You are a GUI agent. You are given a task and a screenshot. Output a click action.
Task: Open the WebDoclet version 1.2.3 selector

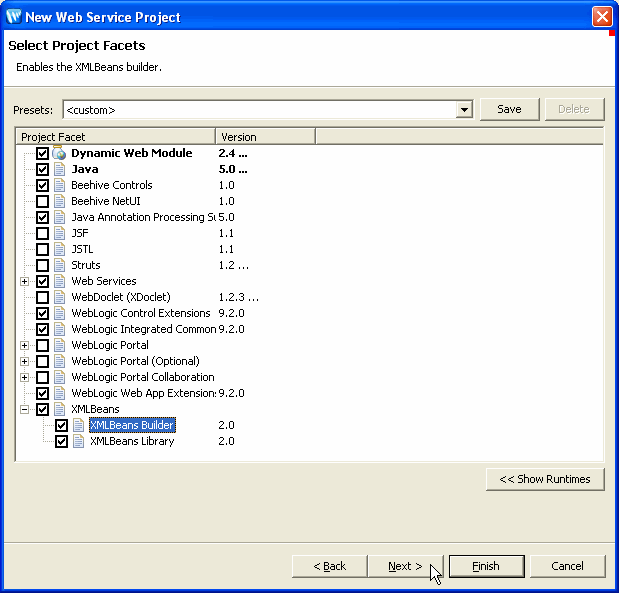click(238, 297)
